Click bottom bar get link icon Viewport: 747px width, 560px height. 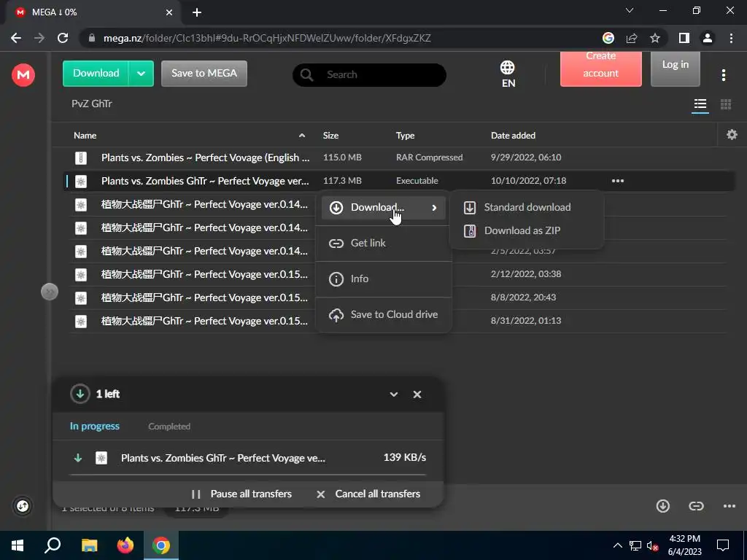coord(696,506)
